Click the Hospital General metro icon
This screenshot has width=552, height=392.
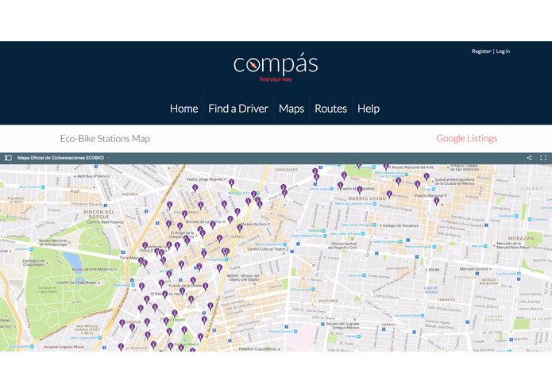click(x=295, y=332)
